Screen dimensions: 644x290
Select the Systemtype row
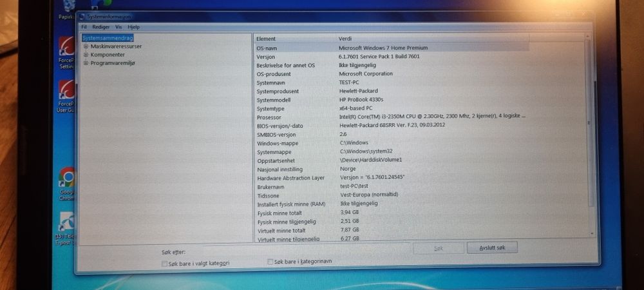(392, 108)
